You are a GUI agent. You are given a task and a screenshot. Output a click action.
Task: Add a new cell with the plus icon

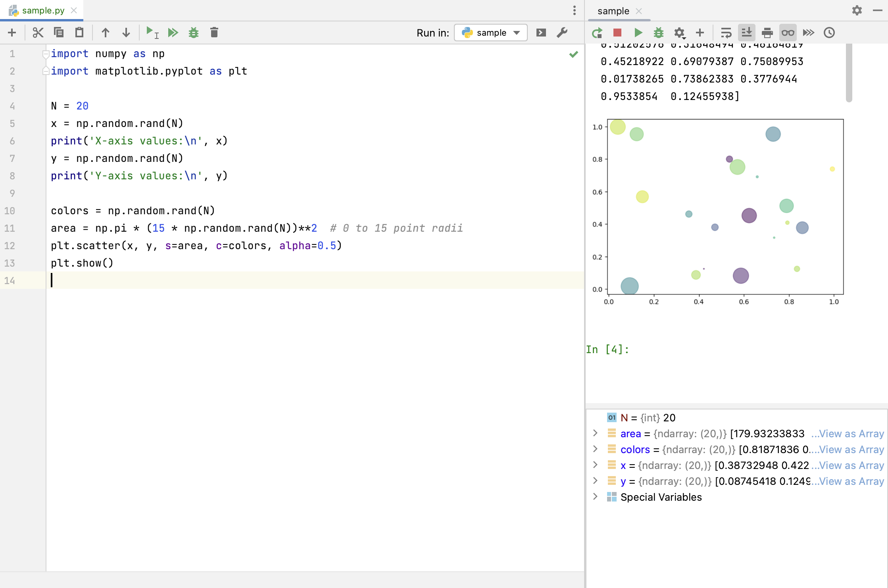(x=700, y=33)
